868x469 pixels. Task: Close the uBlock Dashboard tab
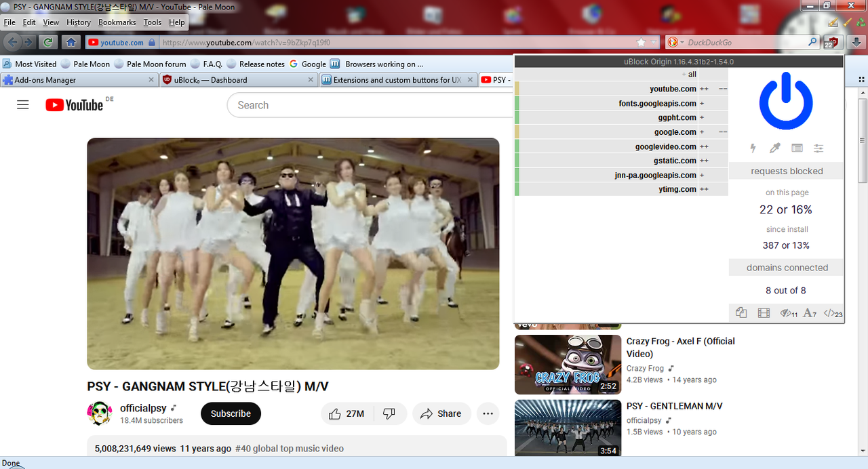click(x=311, y=80)
